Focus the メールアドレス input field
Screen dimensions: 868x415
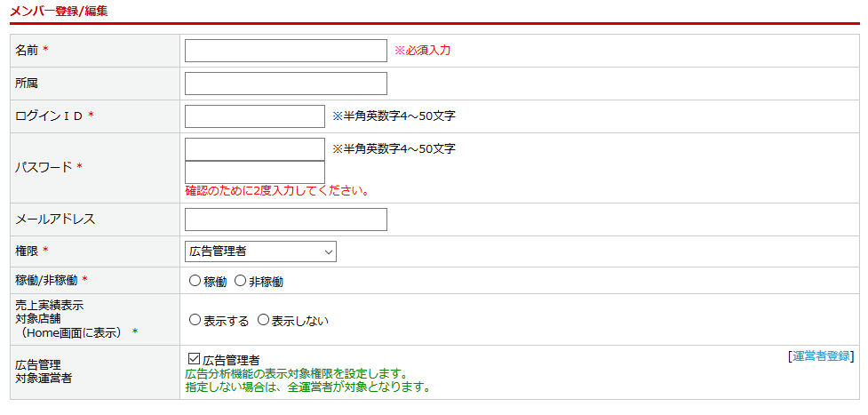coord(285,219)
